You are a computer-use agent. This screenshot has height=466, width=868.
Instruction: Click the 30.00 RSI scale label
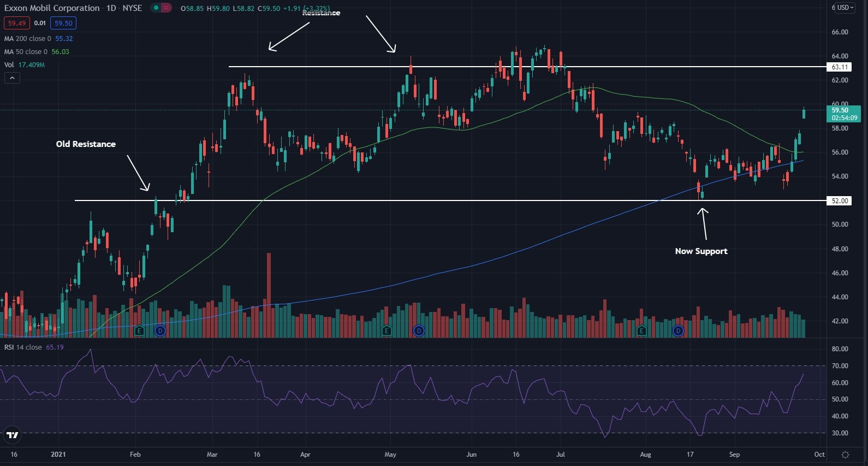840,433
